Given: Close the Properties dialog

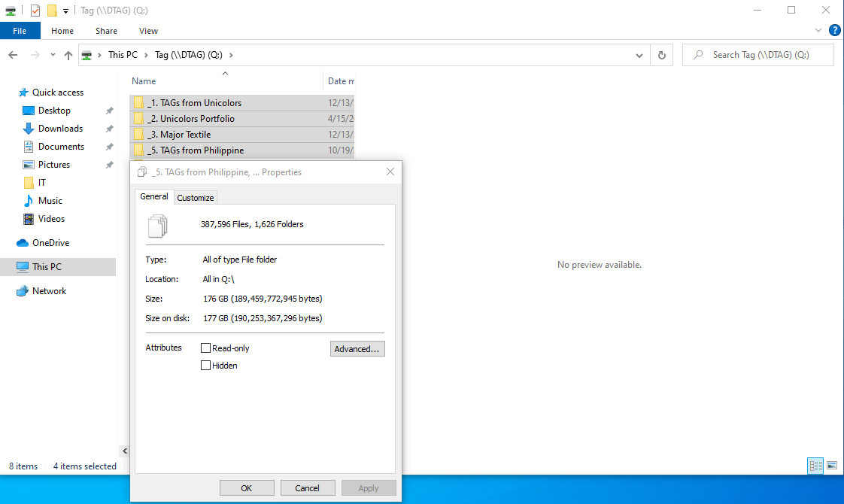Looking at the screenshot, I should click(390, 172).
